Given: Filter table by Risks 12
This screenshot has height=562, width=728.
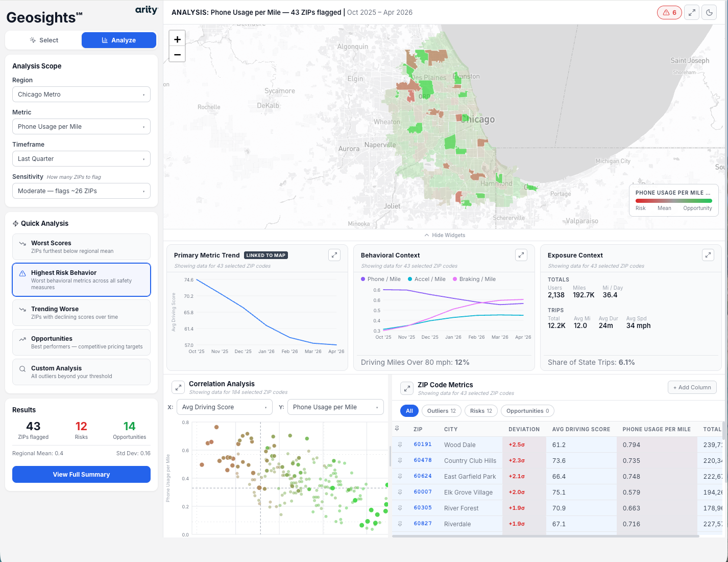Looking at the screenshot, I should [x=481, y=411].
